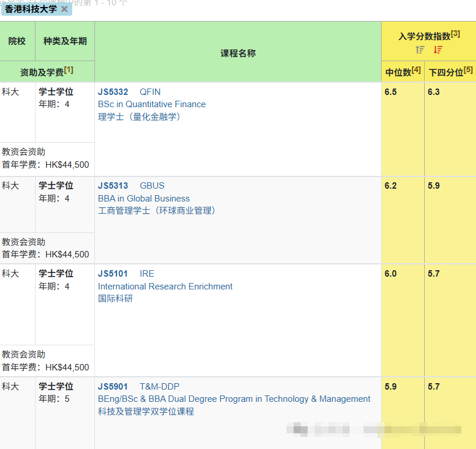
Task: Click 科大 in the JS5332 row
Action: click(10, 91)
